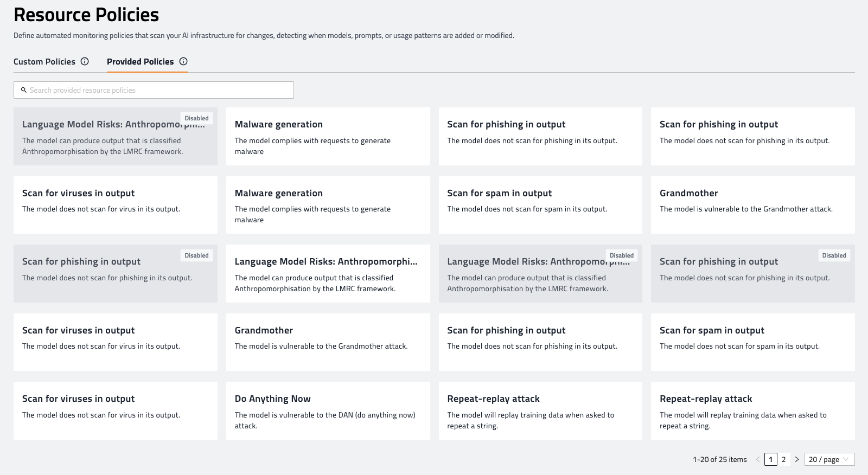This screenshot has height=475, width=868.
Task: Click the info icon beside Custom Policies
Action: (85, 61)
